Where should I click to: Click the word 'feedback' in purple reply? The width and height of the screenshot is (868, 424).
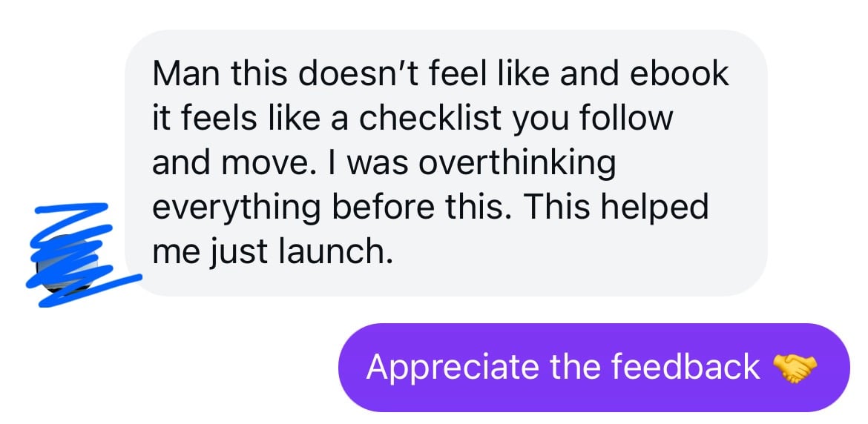point(686,367)
